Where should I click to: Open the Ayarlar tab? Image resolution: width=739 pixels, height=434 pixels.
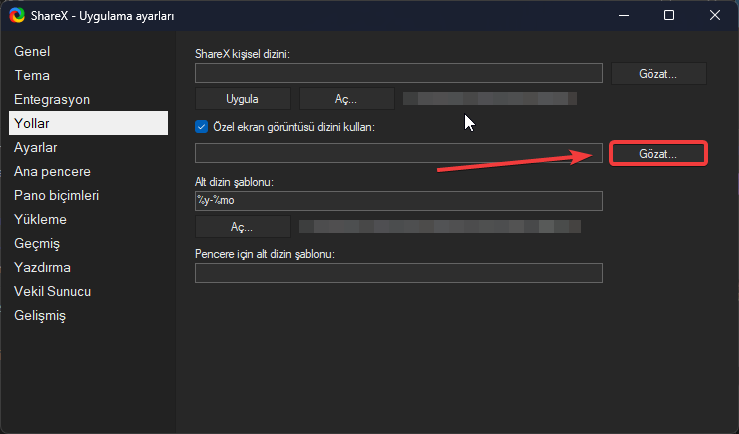point(88,147)
